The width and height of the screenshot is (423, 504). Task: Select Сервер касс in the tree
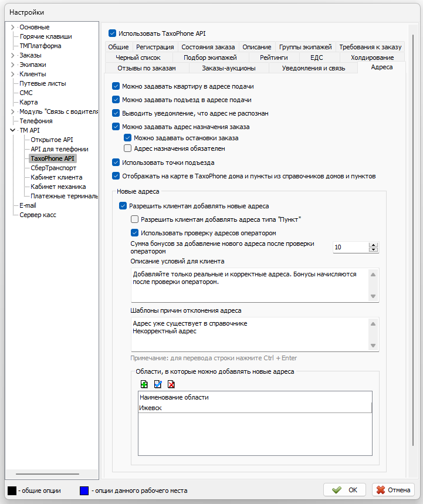point(38,215)
